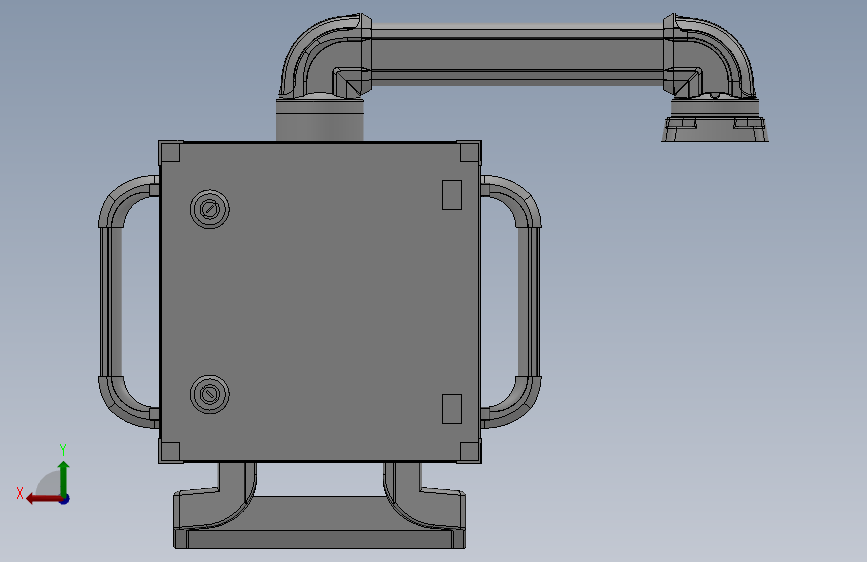This screenshot has width=867, height=562.
Task: Select the large square front face of the box
Action: (320, 301)
